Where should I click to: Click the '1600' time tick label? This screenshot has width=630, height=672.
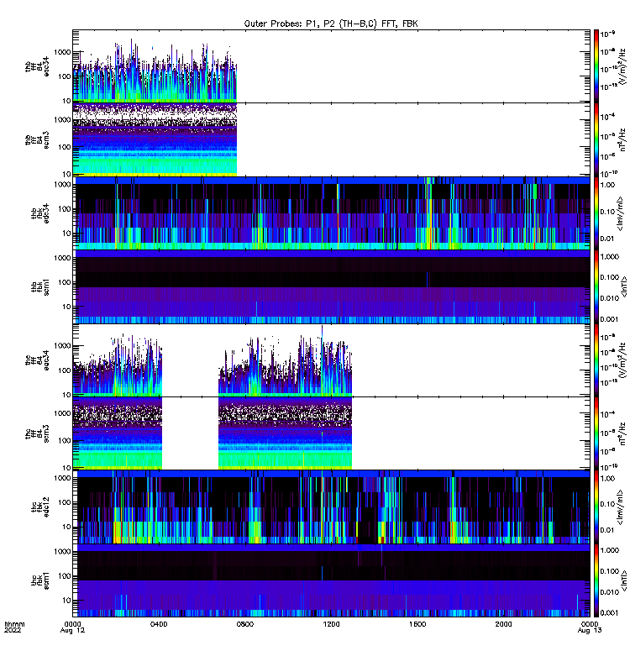417,624
